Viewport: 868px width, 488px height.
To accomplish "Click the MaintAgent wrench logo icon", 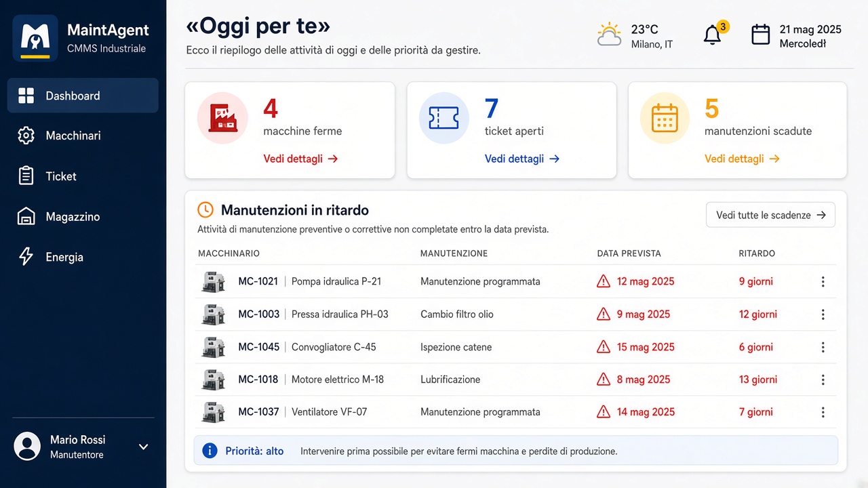I will [35, 38].
